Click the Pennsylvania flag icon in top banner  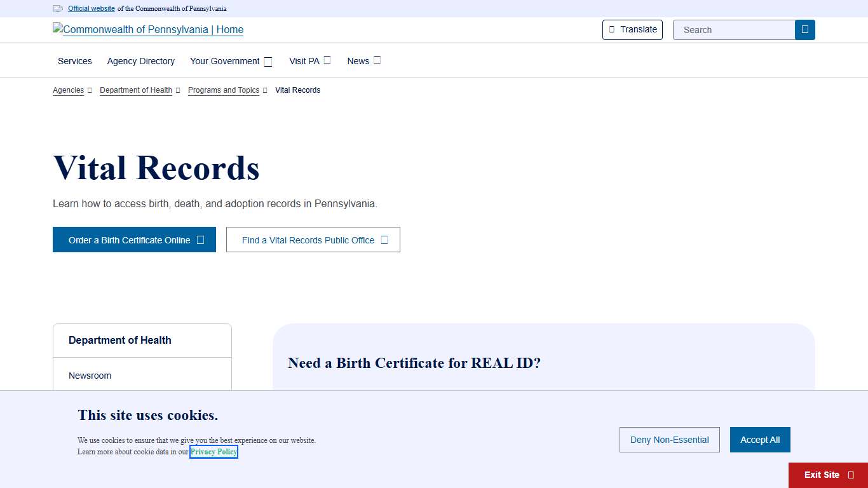[58, 9]
